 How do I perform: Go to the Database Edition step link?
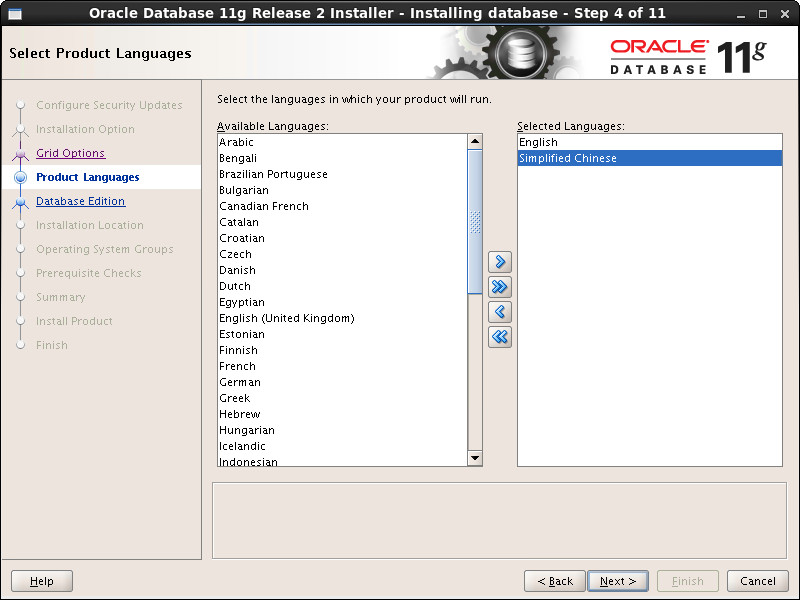[x=81, y=201]
